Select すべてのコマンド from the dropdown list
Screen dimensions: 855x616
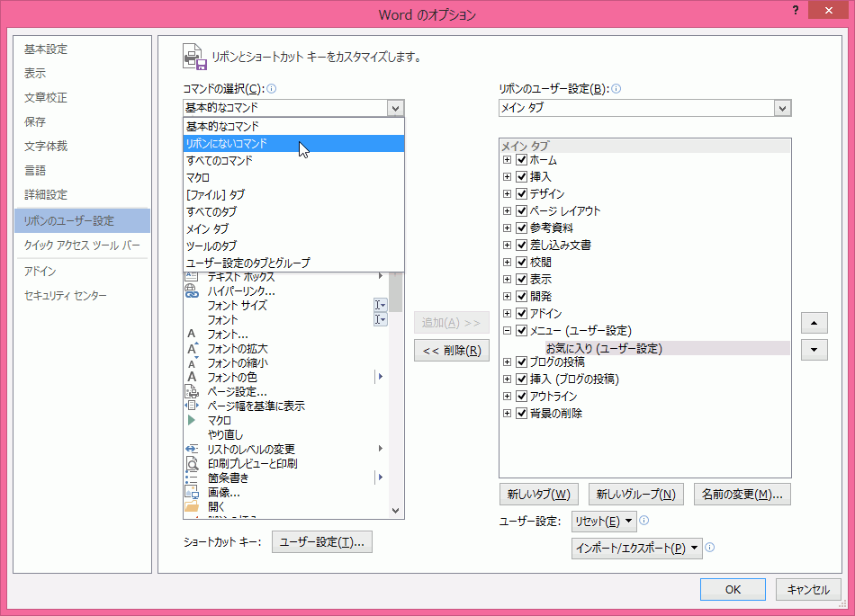[294, 160]
